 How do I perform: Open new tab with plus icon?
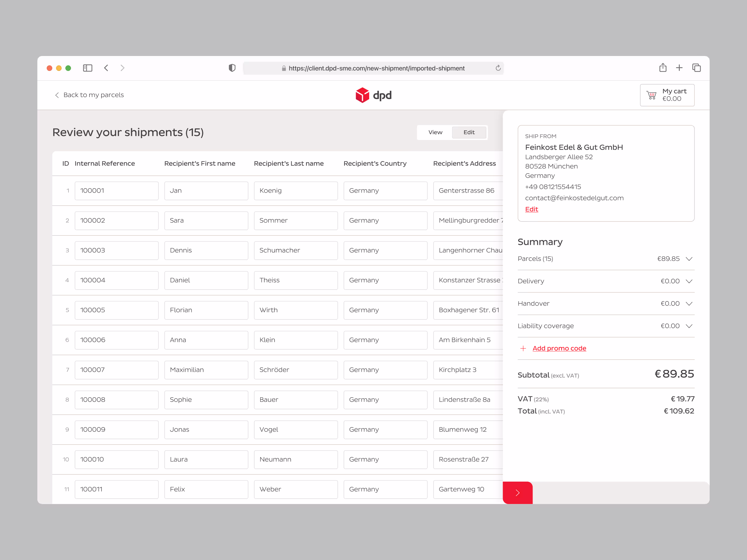click(x=679, y=68)
